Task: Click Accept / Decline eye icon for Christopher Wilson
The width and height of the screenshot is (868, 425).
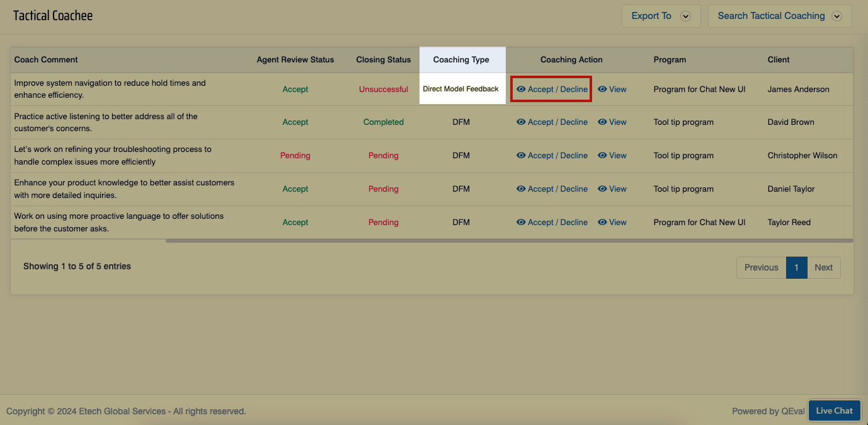Action: click(521, 156)
